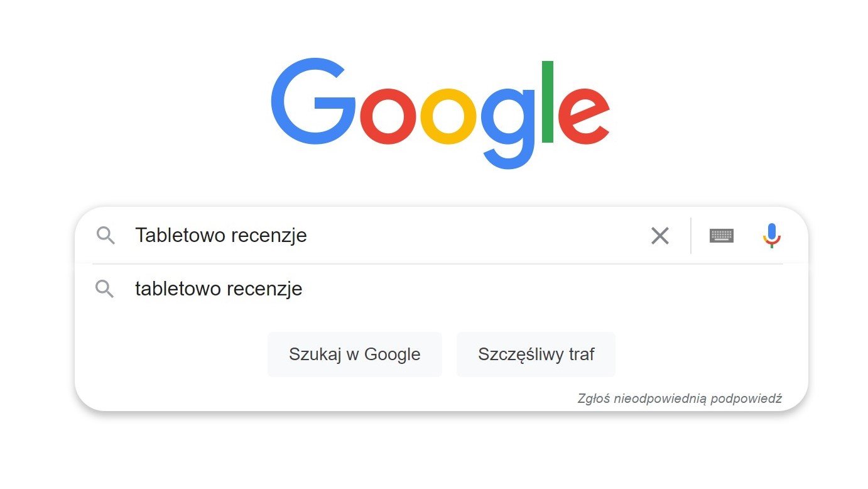Click the magnifier icon inside the search box
The image size is (868, 489).
(x=106, y=236)
